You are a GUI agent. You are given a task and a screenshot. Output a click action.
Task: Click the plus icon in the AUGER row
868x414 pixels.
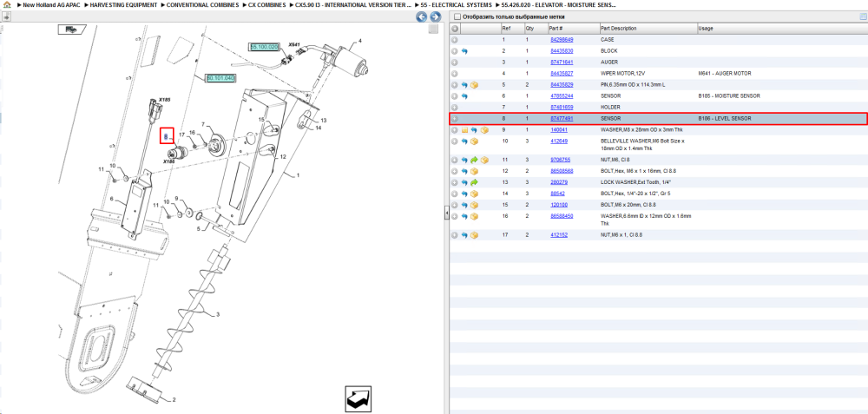click(x=455, y=62)
